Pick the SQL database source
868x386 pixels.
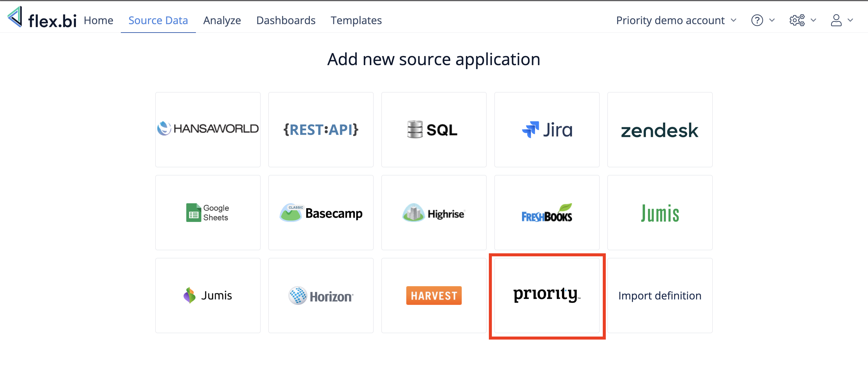(x=433, y=129)
